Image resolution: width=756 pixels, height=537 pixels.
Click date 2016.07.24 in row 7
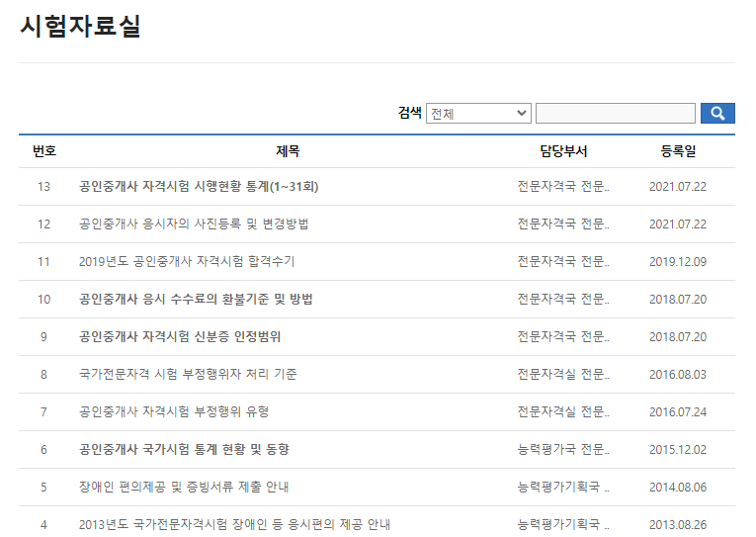[678, 412]
